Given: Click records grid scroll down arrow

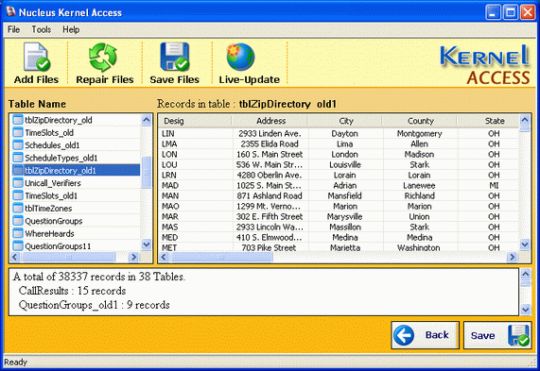Looking at the screenshot, I should coord(525,245).
